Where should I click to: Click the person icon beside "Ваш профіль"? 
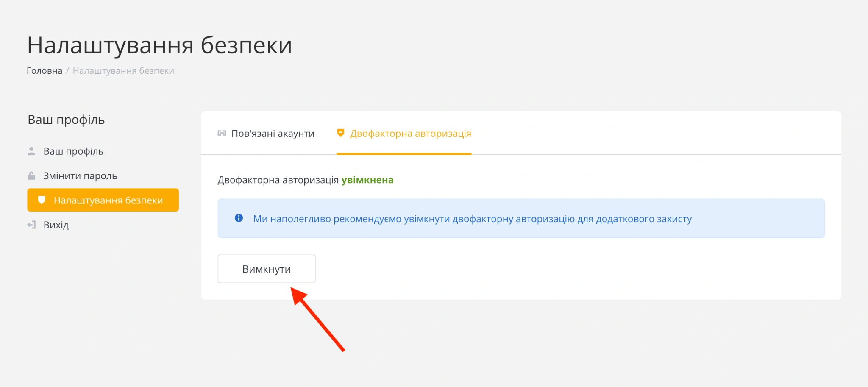tap(32, 151)
